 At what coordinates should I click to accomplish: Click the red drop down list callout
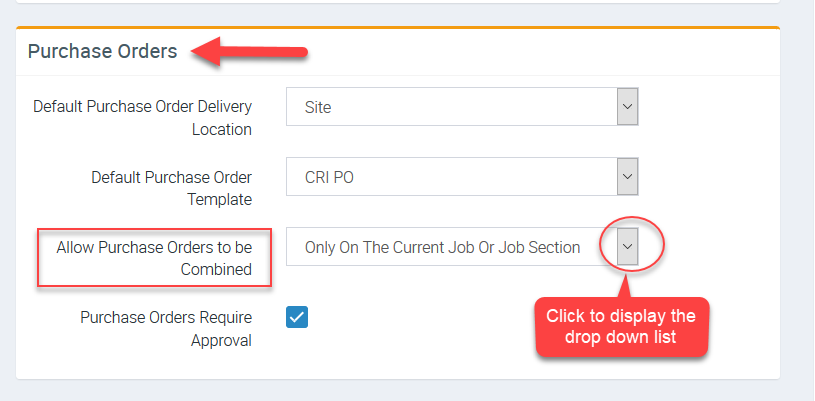(x=620, y=326)
